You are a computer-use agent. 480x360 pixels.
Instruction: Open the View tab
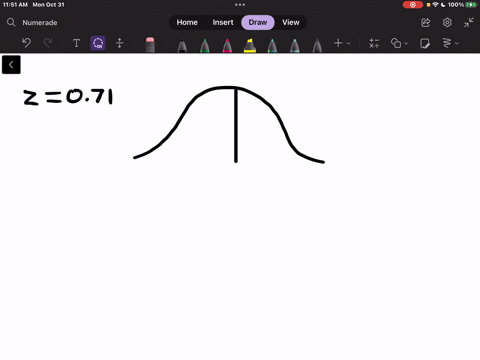pyautogui.click(x=291, y=22)
